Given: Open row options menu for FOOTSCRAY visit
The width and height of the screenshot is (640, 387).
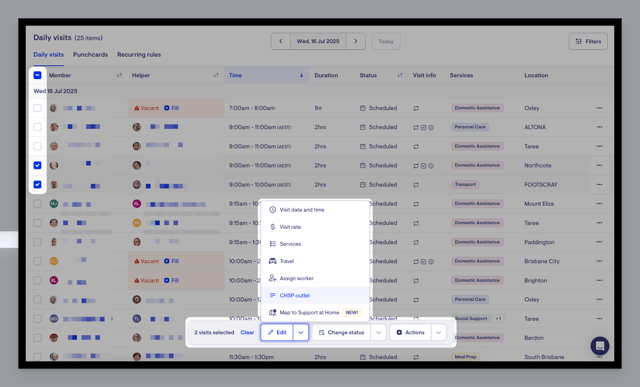Looking at the screenshot, I should pos(599,185).
